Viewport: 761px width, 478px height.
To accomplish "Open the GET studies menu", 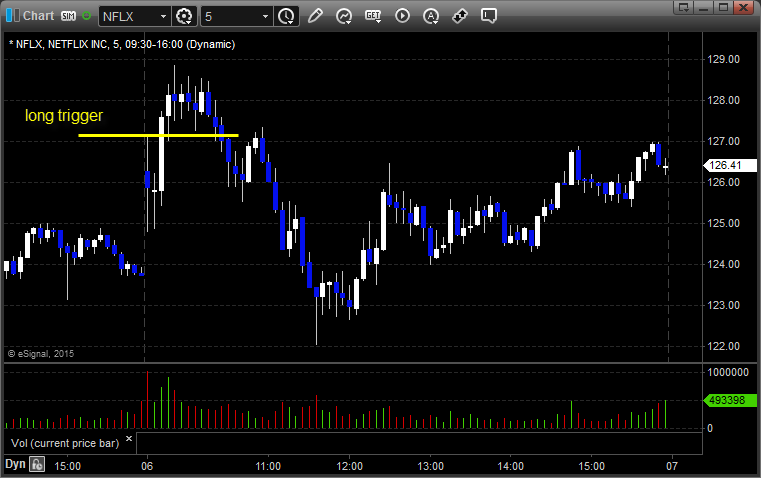I will click(x=373, y=16).
